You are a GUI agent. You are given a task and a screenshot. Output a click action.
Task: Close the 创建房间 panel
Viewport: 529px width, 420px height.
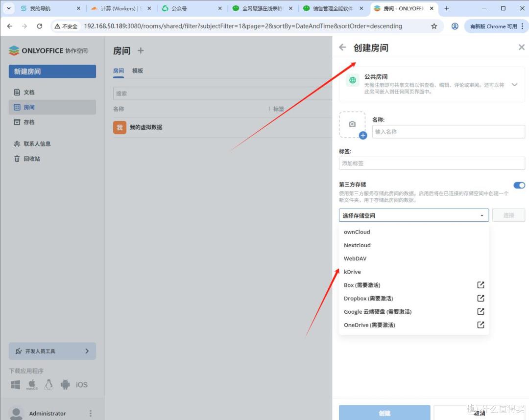click(521, 47)
